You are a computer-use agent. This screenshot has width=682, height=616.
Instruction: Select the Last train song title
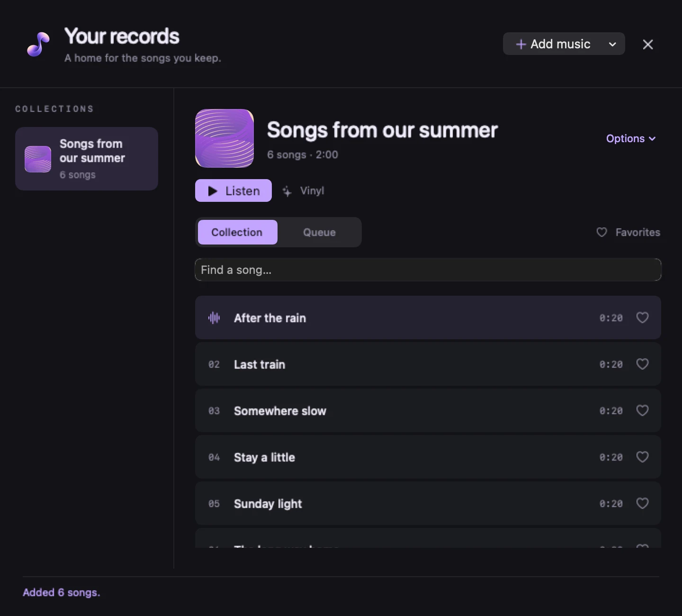point(260,364)
